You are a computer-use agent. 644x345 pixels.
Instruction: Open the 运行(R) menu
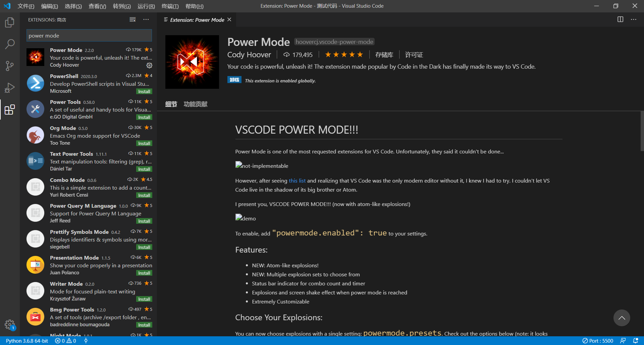(x=146, y=6)
